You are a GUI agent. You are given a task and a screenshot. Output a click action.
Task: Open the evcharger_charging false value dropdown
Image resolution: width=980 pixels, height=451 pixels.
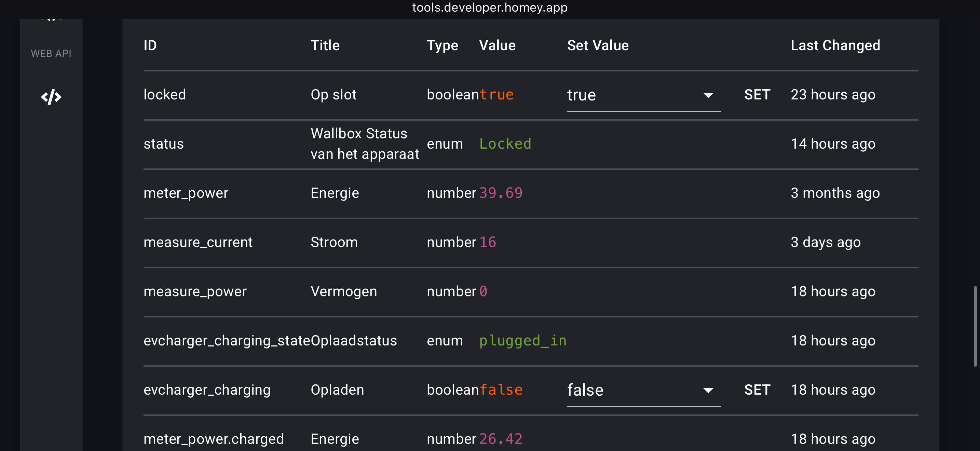pyautogui.click(x=643, y=390)
